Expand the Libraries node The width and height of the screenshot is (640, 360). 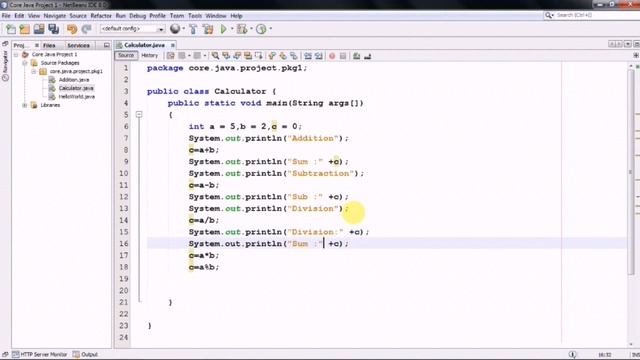pos(25,105)
